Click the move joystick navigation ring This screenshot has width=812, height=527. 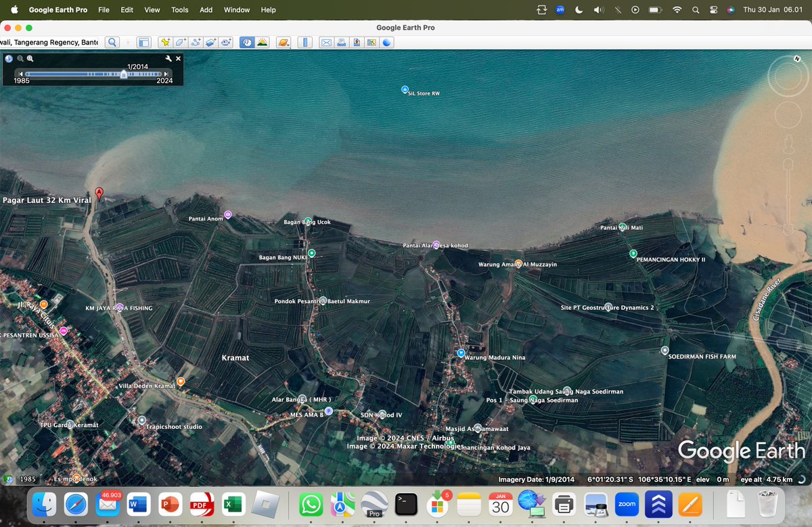point(788,116)
